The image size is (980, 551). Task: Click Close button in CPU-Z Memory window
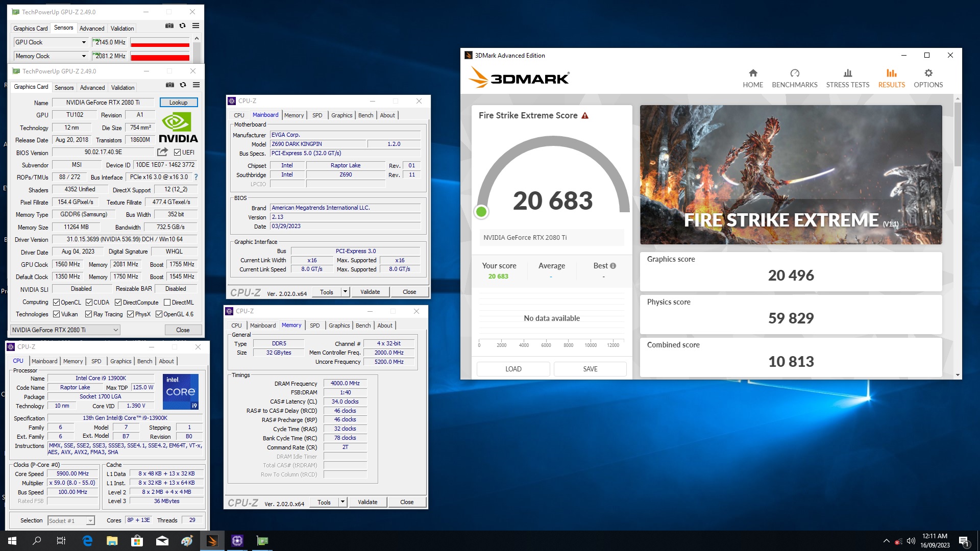coord(407,503)
